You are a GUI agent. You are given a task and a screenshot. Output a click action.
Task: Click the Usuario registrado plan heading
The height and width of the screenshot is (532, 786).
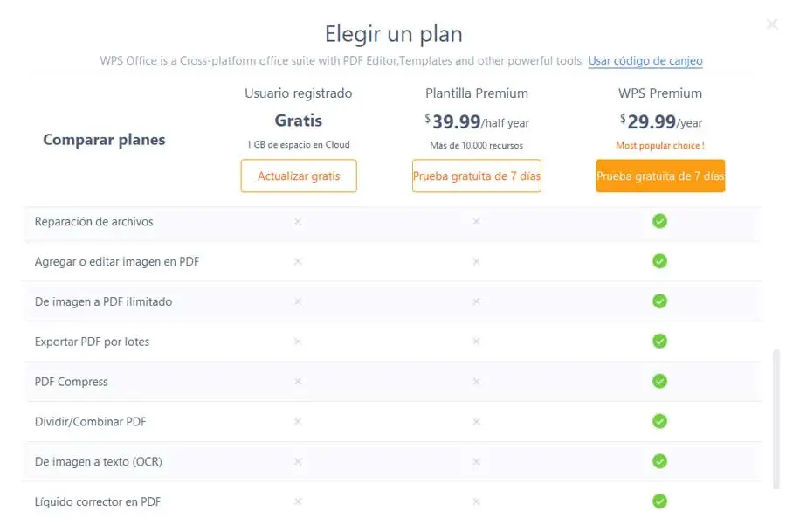(299, 93)
